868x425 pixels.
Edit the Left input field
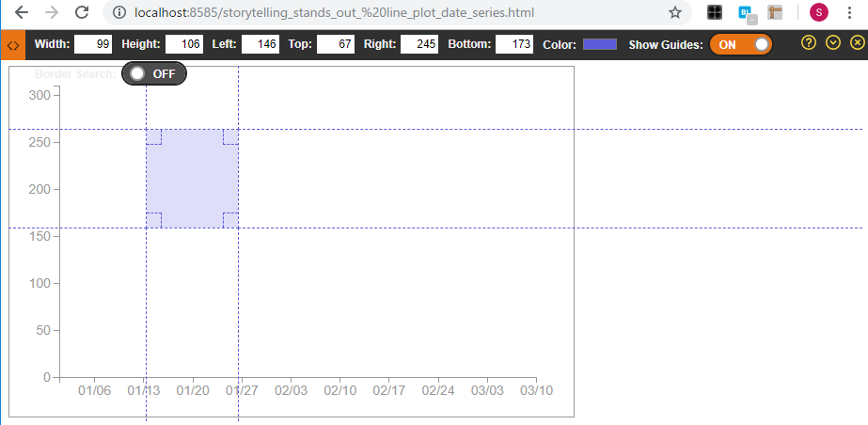[260, 44]
